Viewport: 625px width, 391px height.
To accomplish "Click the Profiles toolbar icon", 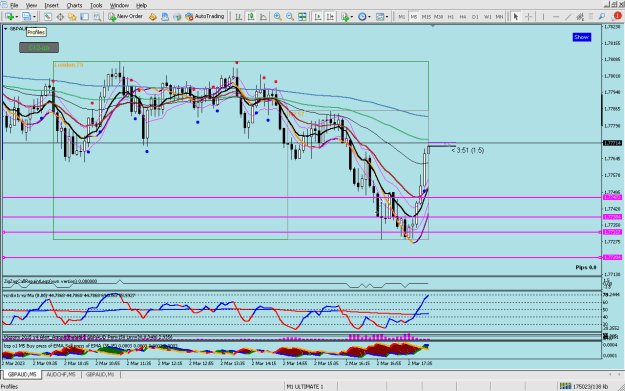I will 26,17.
